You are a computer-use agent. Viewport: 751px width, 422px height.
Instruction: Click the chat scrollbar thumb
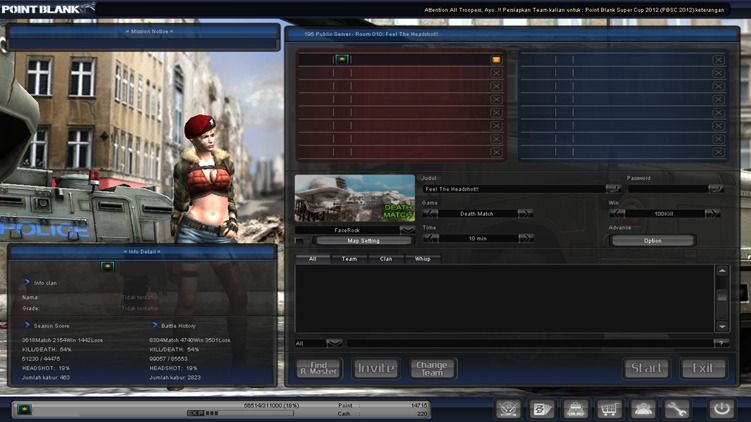coord(722,296)
